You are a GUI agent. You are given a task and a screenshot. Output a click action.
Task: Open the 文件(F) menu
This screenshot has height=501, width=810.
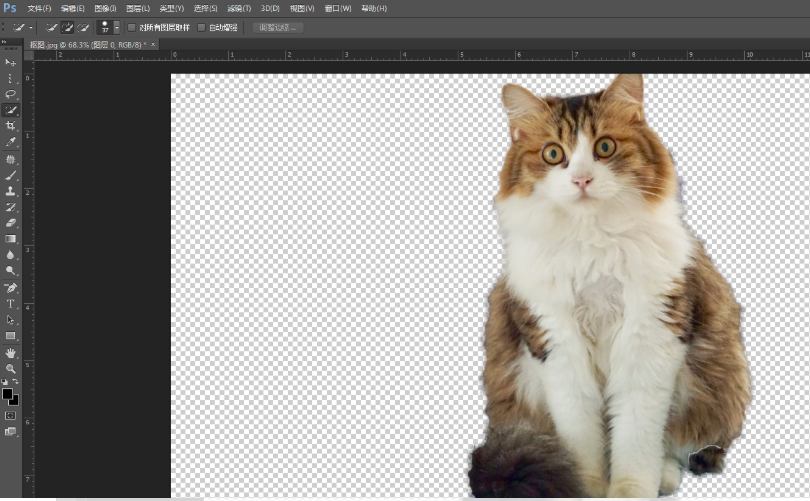pyautogui.click(x=39, y=8)
